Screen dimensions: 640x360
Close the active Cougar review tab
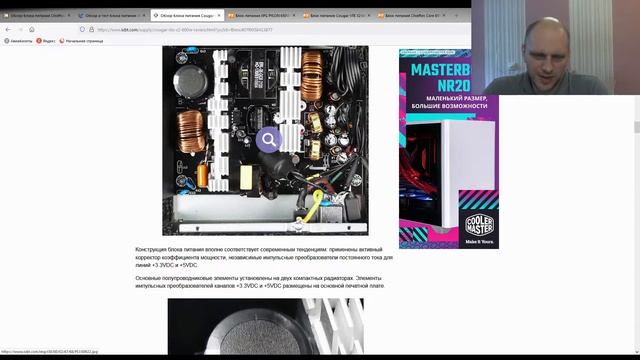(219, 16)
